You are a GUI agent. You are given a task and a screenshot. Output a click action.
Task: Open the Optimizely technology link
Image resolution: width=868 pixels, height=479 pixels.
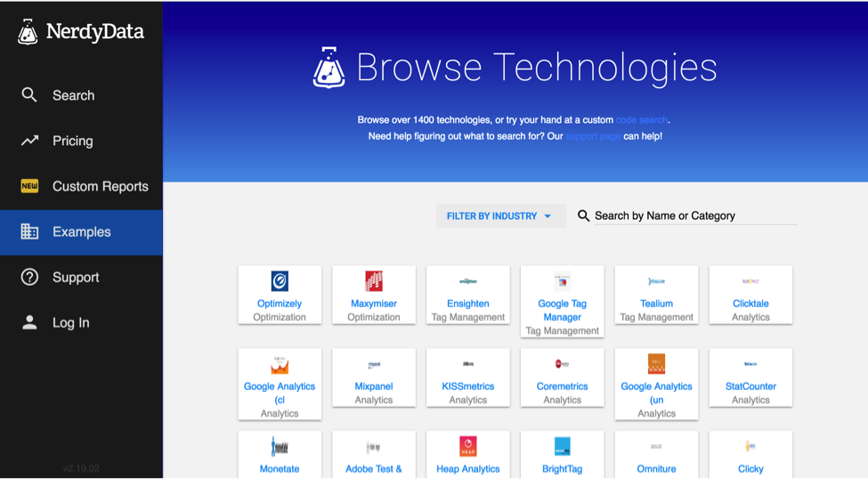click(x=280, y=304)
